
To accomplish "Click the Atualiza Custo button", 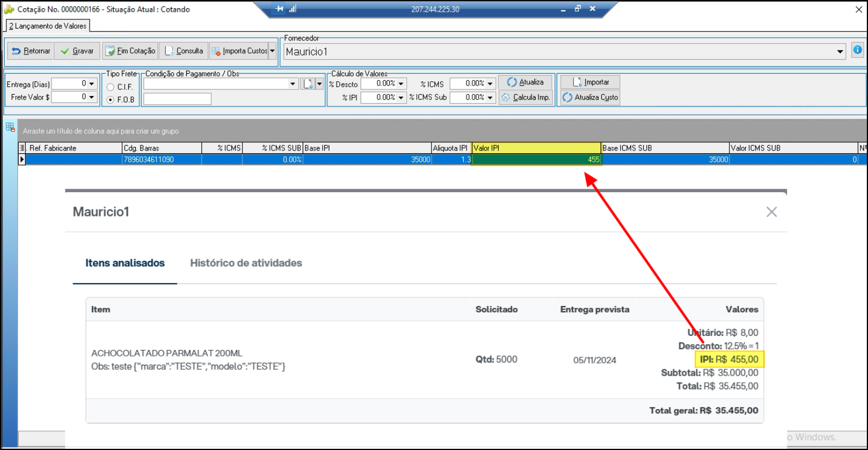I will (x=591, y=97).
